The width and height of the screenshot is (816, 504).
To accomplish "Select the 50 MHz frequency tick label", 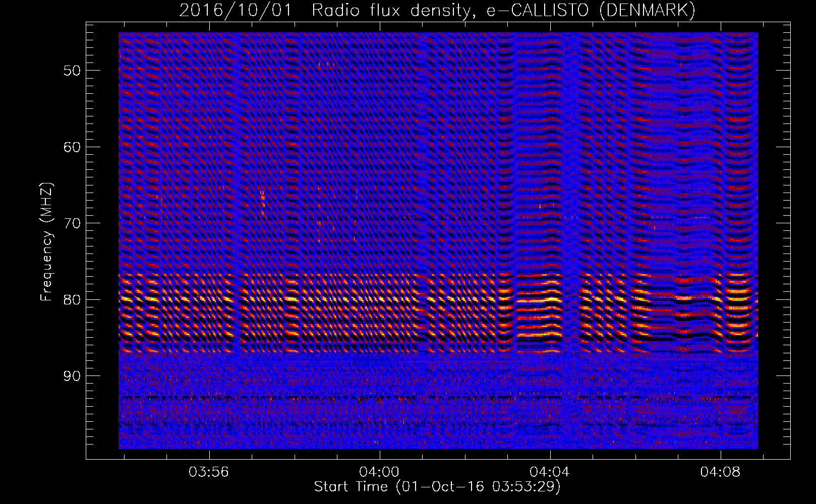I will click(x=72, y=70).
